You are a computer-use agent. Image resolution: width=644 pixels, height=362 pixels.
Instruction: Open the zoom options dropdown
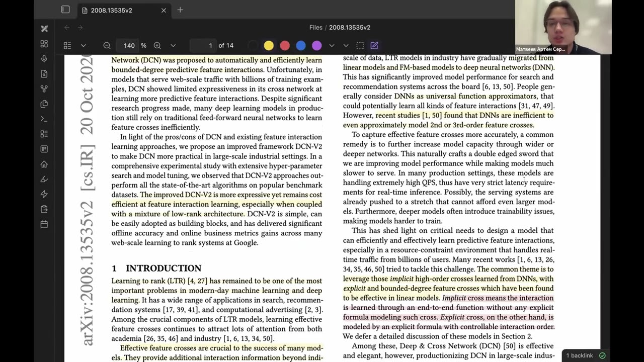173,46
